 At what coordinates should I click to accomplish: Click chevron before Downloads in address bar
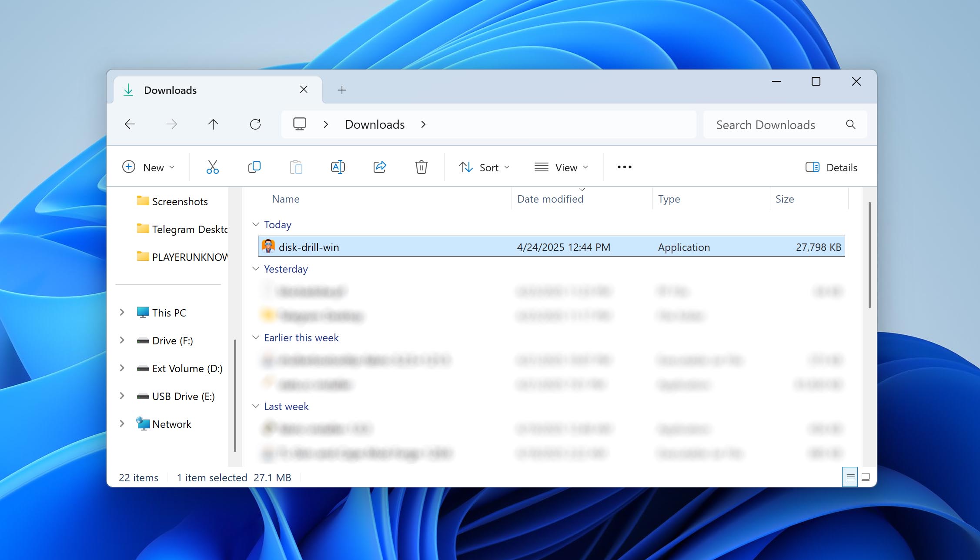326,124
